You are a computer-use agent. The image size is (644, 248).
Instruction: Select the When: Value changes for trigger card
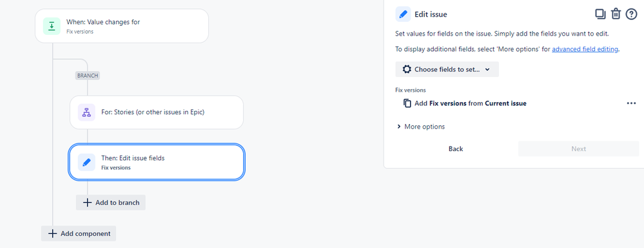[x=122, y=26]
